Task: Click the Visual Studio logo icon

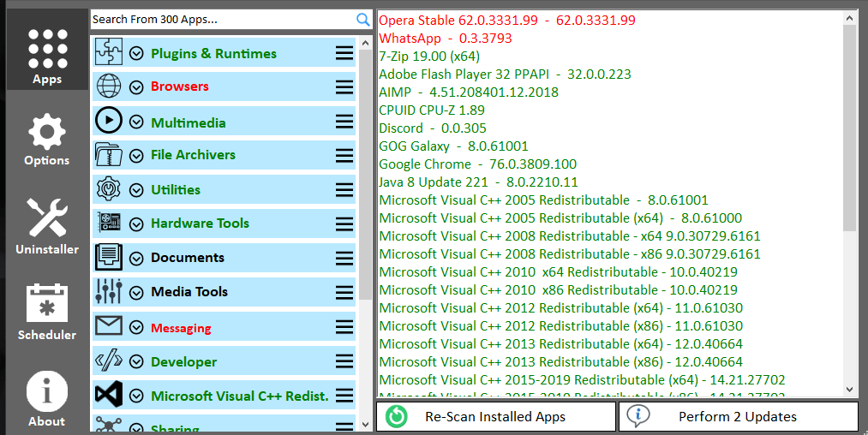Action: coord(109,395)
